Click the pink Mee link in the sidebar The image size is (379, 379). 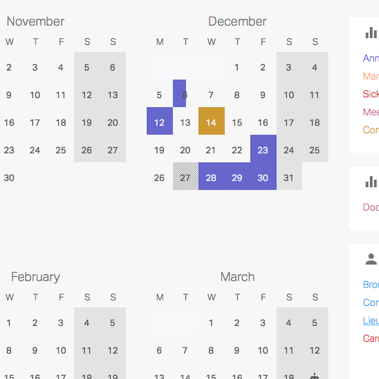[371, 112]
